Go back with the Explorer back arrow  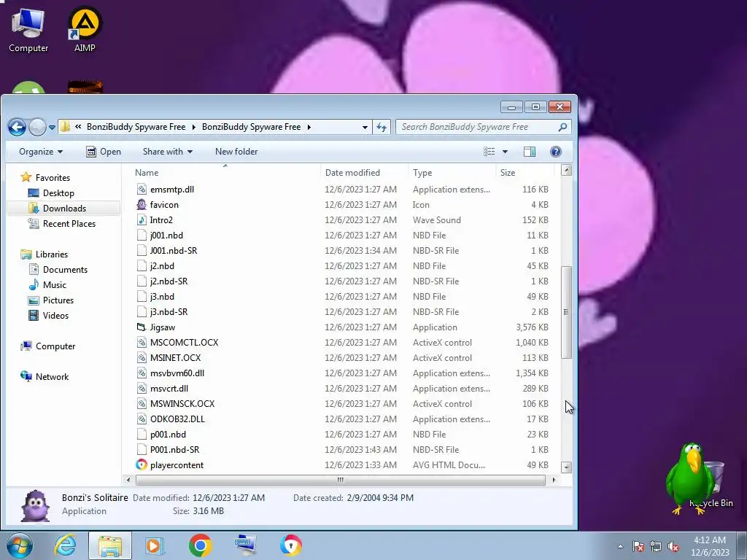(18, 127)
